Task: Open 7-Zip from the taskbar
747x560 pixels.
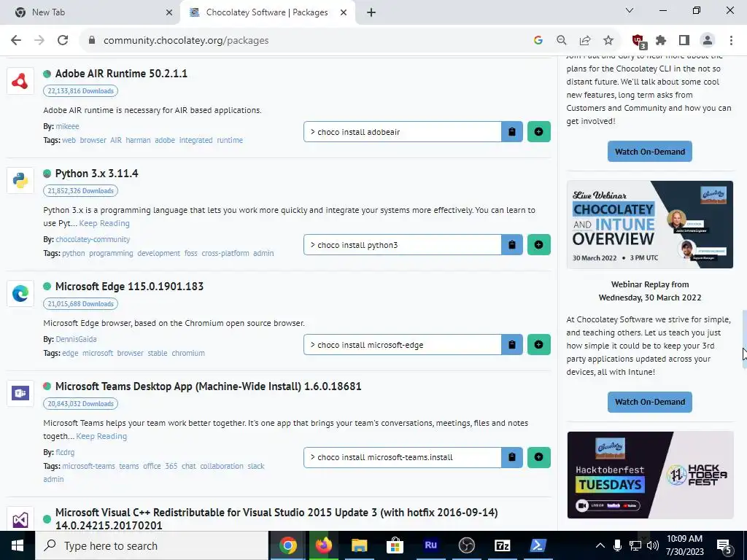Action: (502, 545)
